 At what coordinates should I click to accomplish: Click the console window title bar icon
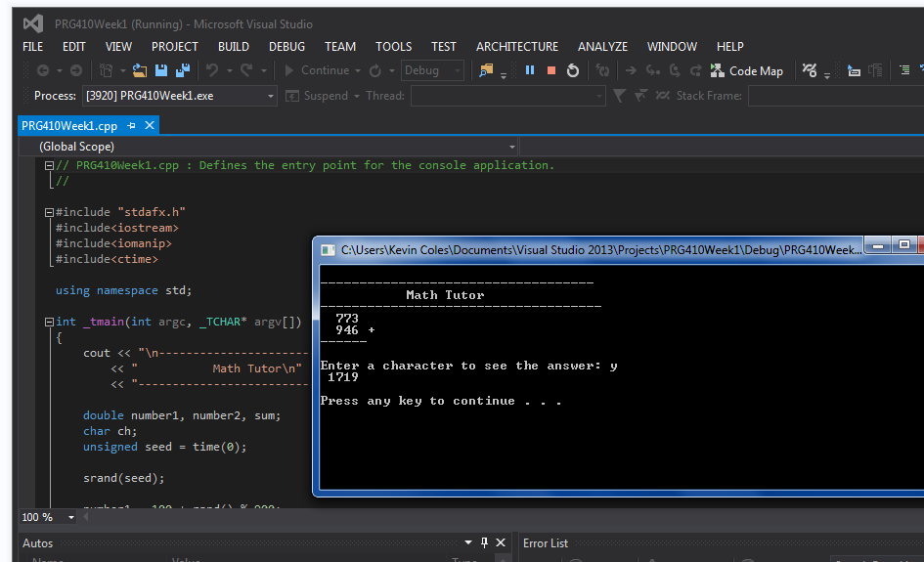[328, 250]
